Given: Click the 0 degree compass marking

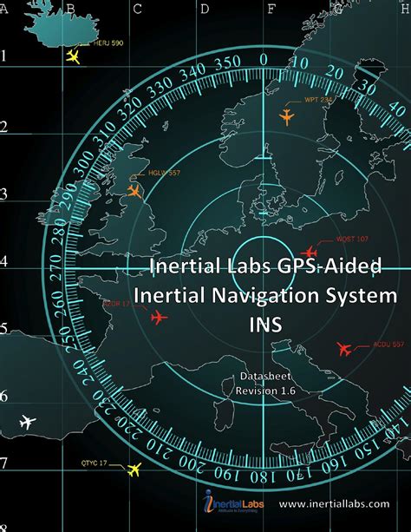Looking at the screenshot, I should point(264,60).
